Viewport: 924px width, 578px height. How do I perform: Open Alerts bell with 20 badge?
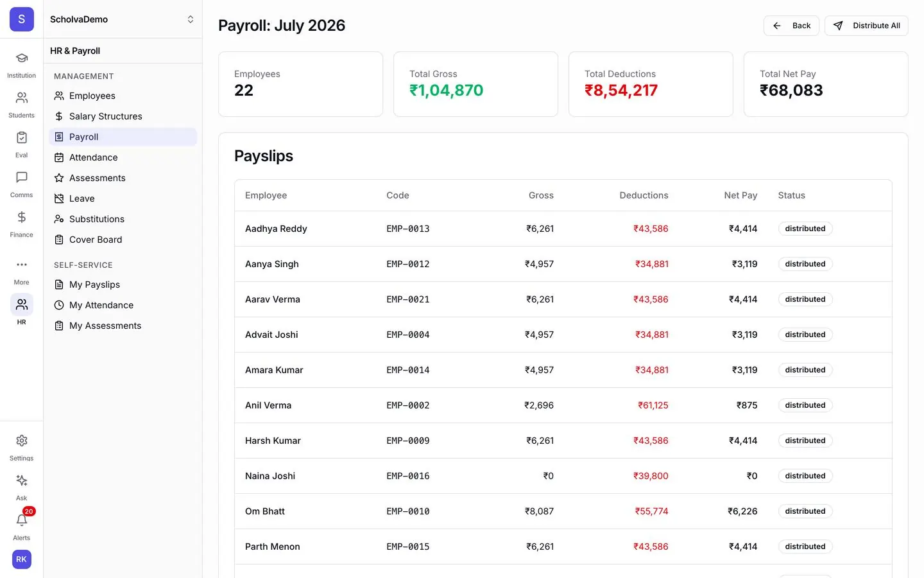point(21,520)
